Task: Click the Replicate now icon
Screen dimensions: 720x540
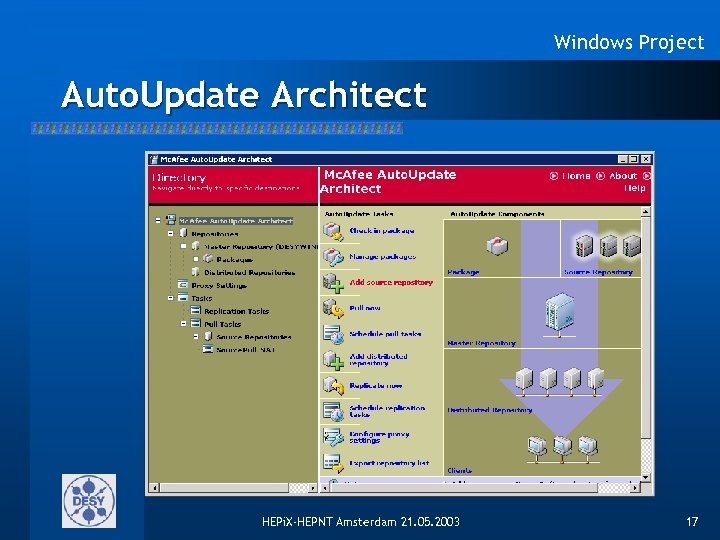Action: tap(333, 386)
